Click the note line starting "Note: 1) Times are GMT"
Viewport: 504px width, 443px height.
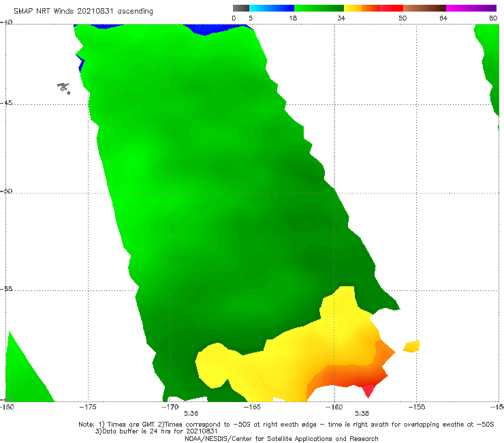click(286, 425)
